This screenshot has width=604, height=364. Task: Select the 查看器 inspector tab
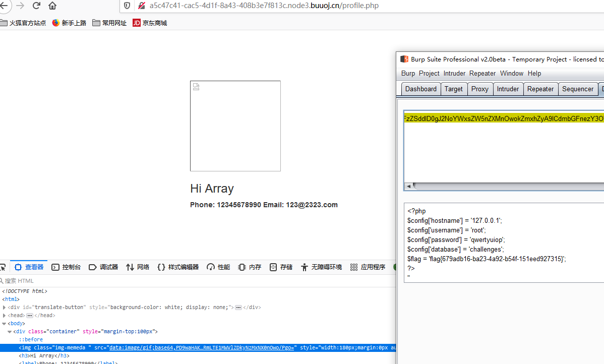click(29, 267)
